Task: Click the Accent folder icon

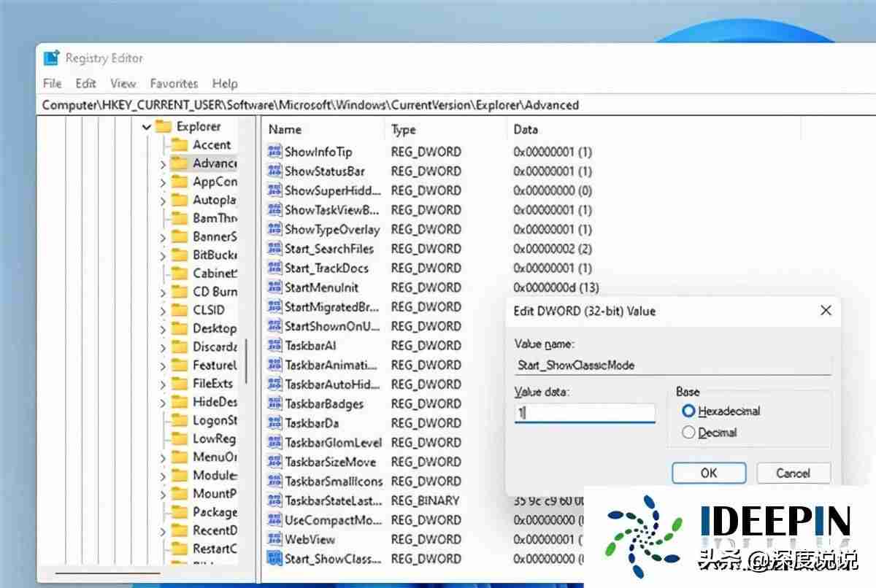Action: (x=180, y=144)
